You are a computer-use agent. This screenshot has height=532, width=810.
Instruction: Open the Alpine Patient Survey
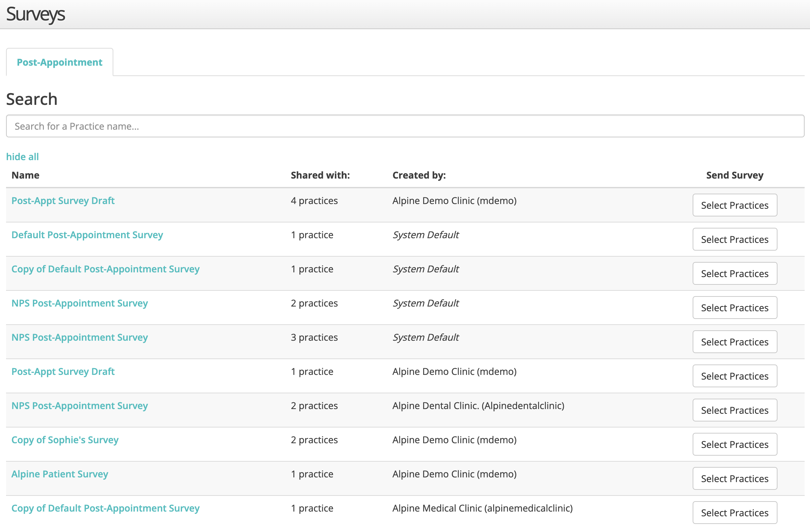click(60, 474)
